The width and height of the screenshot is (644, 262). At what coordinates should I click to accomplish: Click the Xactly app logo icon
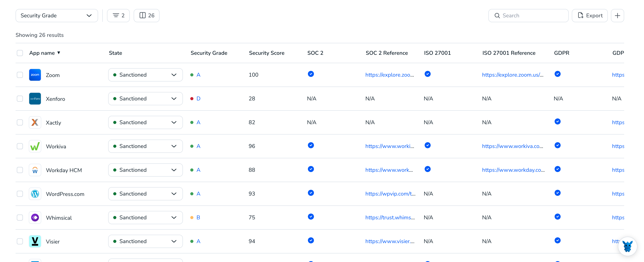point(35,122)
